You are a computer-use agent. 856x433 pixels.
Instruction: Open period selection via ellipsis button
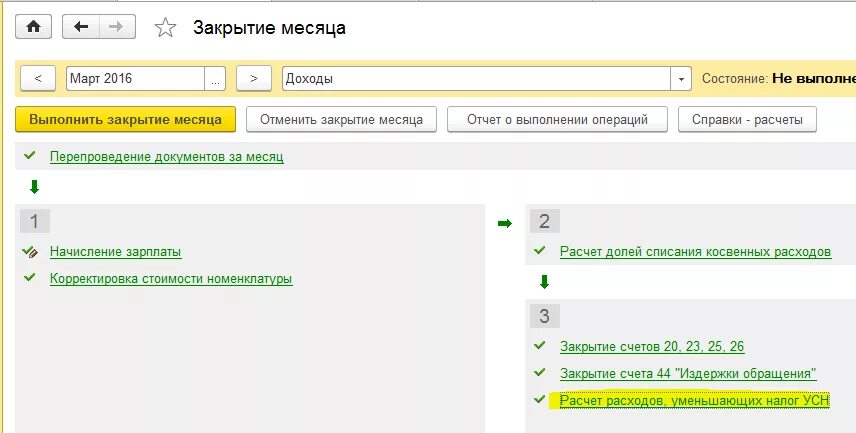(215, 79)
